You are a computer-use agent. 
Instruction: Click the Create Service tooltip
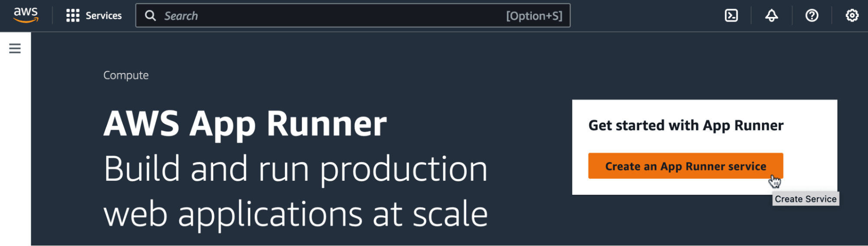805,199
